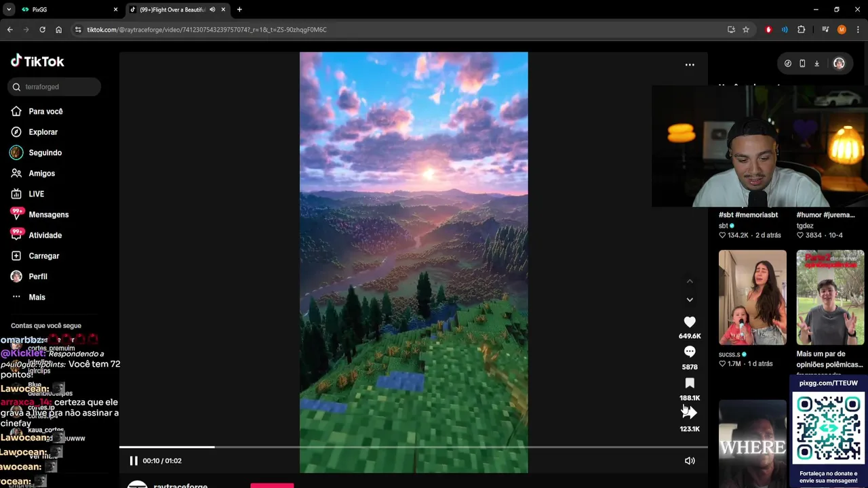This screenshot has width=868, height=488.
Task: Open the opiniões polêmicas video thumbnail
Action: [830, 298]
